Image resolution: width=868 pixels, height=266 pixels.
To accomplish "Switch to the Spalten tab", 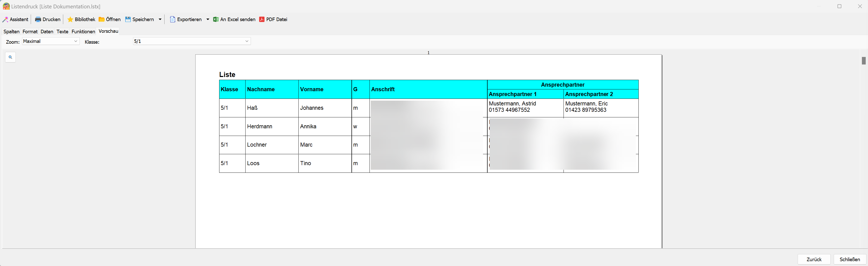I will (x=11, y=32).
